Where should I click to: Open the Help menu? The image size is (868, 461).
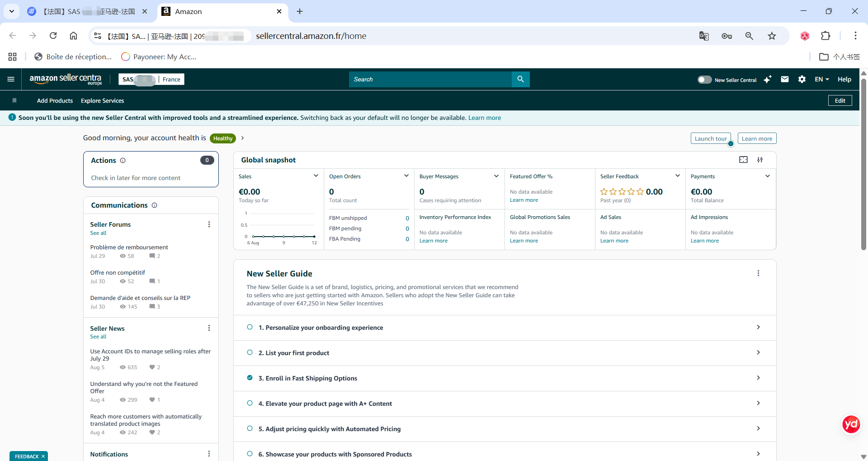click(844, 79)
